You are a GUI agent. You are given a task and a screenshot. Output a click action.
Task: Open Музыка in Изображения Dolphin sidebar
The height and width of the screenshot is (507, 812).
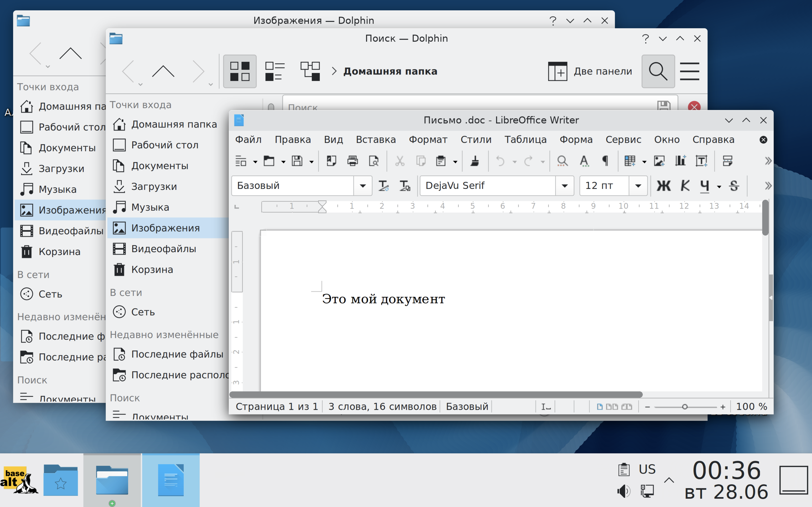click(x=60, y=189)
